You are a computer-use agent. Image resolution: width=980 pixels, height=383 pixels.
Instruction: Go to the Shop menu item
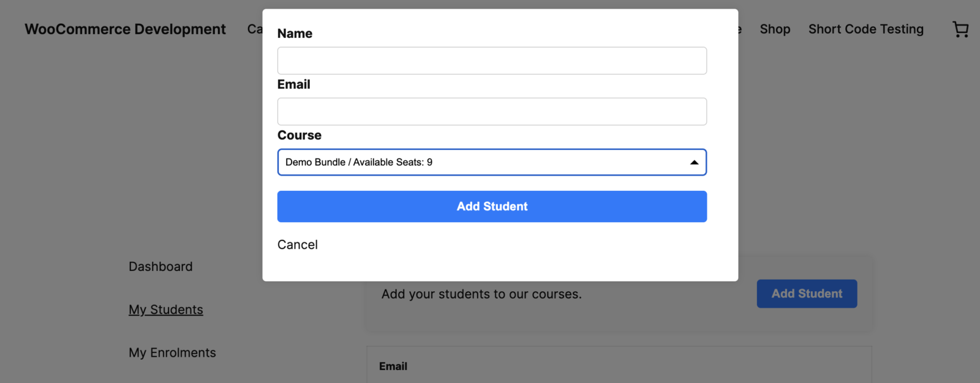[x=775, y=29]
